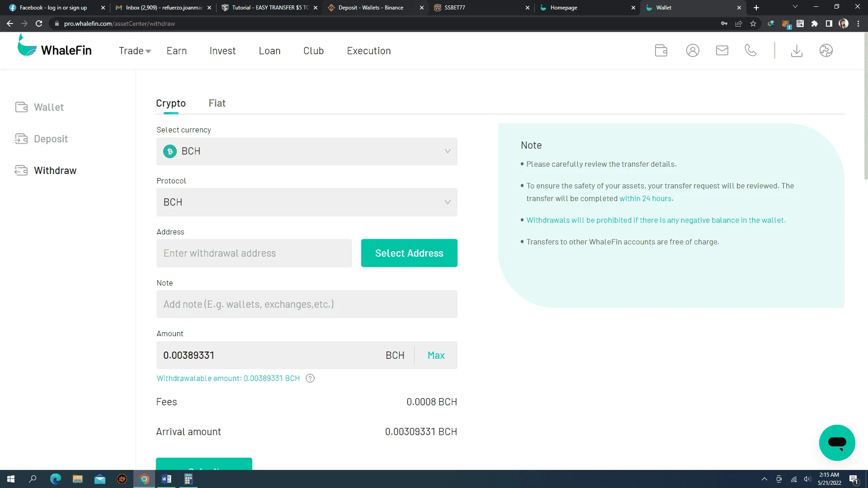
Task: Click the share page icon
Action: pos(739,23)
